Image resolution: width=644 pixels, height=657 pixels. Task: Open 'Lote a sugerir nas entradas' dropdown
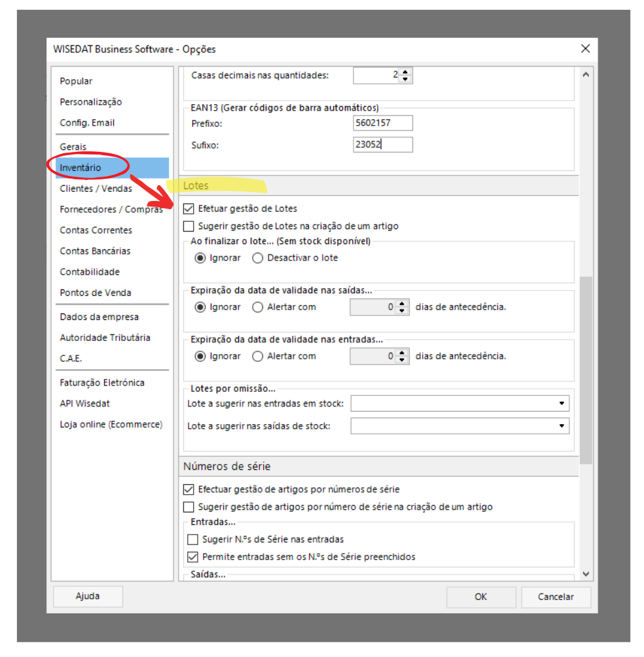click(562, 404)
